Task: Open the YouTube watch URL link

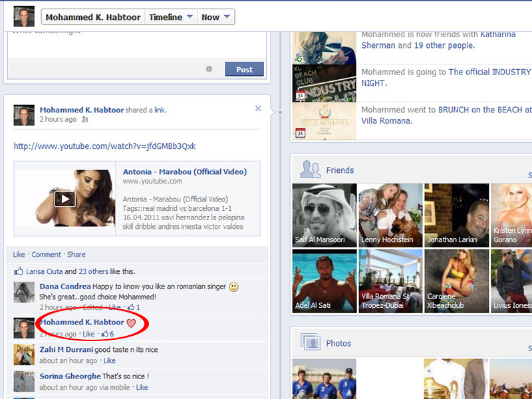Action: click(104, 146)
